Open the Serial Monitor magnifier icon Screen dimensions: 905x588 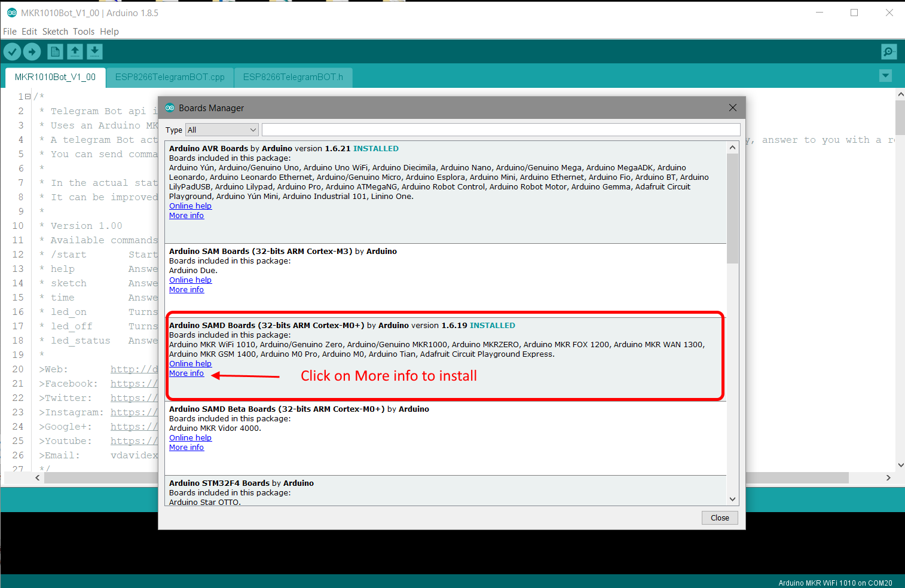[889, 51]
